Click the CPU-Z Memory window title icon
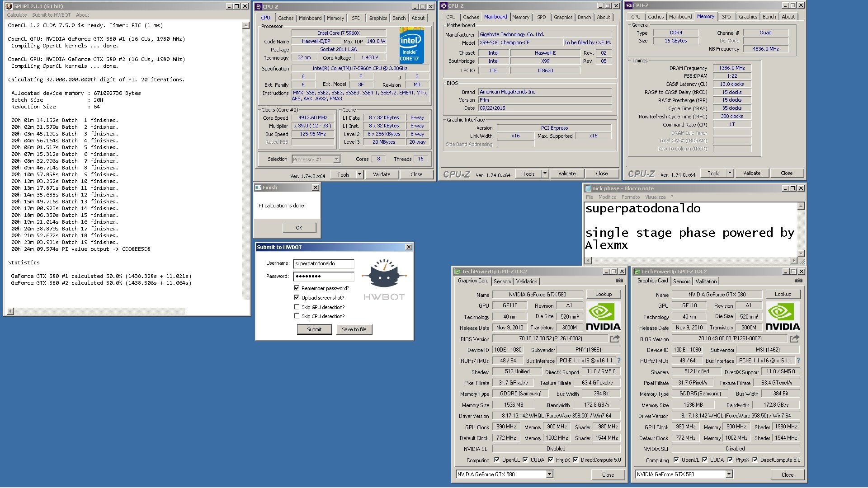 tap(629, 5)
